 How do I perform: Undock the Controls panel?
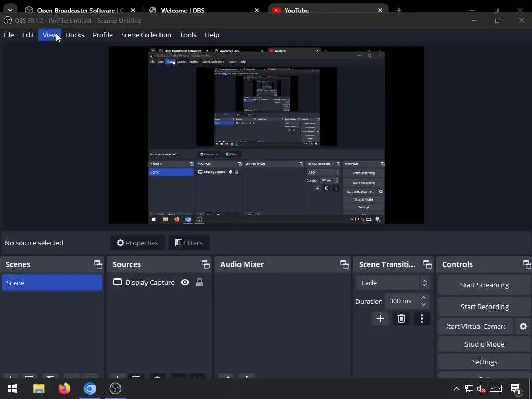[x=527, y=264]
